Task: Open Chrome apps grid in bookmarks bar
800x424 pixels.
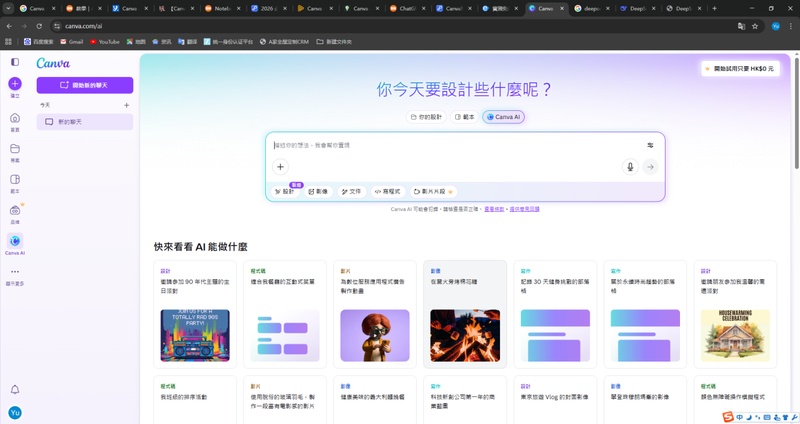Action: [x=8, y=42]
